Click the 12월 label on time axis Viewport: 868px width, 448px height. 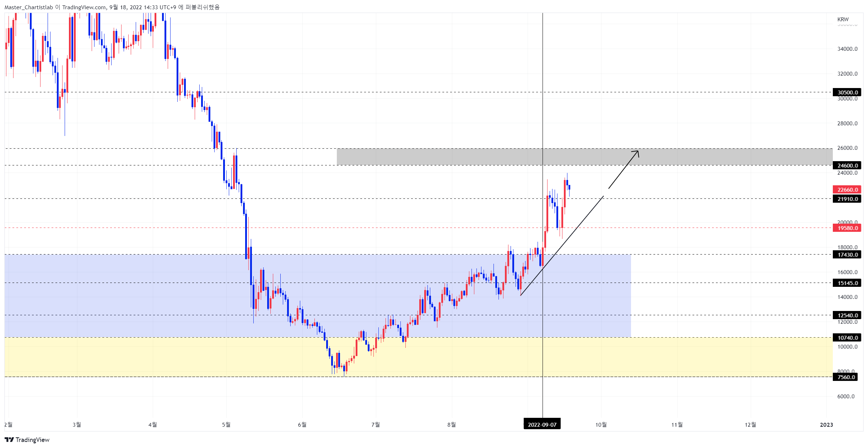pos(750,425)
